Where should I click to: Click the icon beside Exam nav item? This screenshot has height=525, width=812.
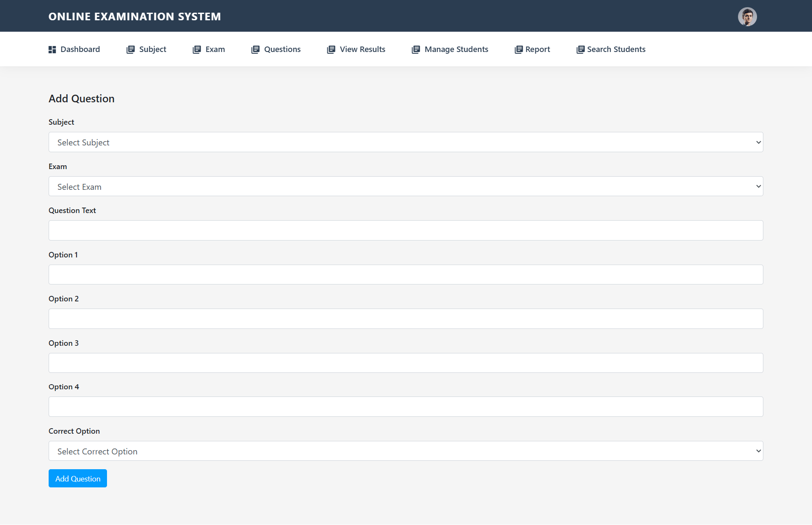tap(197, 49)
